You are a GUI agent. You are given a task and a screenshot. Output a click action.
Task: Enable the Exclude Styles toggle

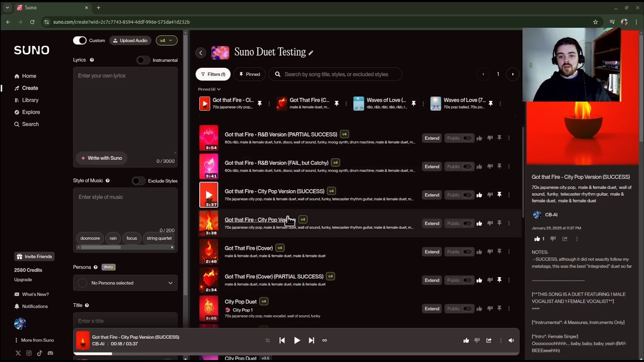click(138, 180)
